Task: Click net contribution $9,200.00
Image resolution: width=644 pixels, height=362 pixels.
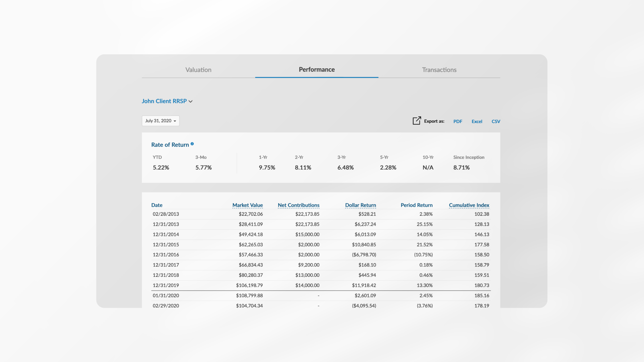Action: pyautogui.click(x=309, y=265)
